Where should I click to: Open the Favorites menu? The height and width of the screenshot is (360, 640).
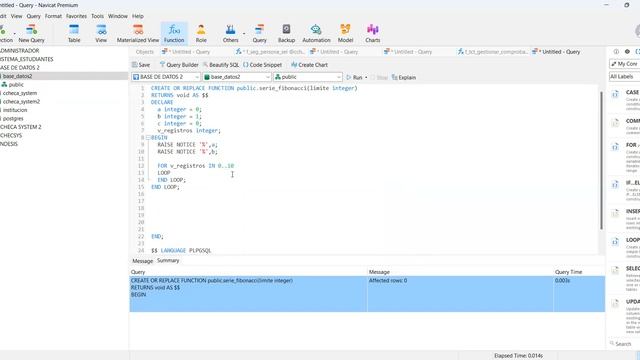tap(76, 16)
